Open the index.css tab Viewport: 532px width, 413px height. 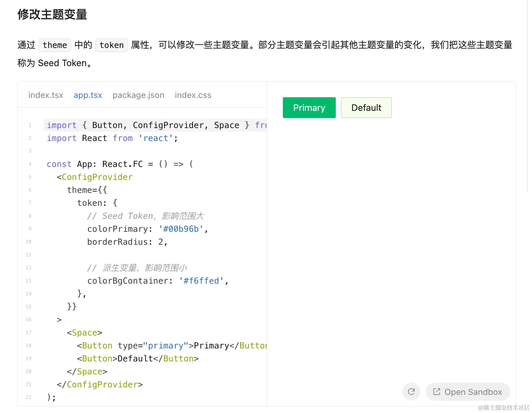193,95
